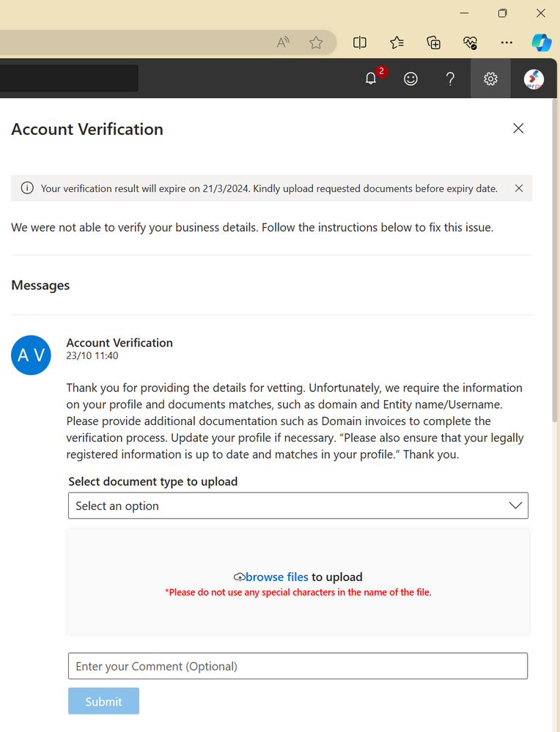Screen dimensions: 560x732
Task: Click the info icon in expiry banner
Action: tap(27, 188)
